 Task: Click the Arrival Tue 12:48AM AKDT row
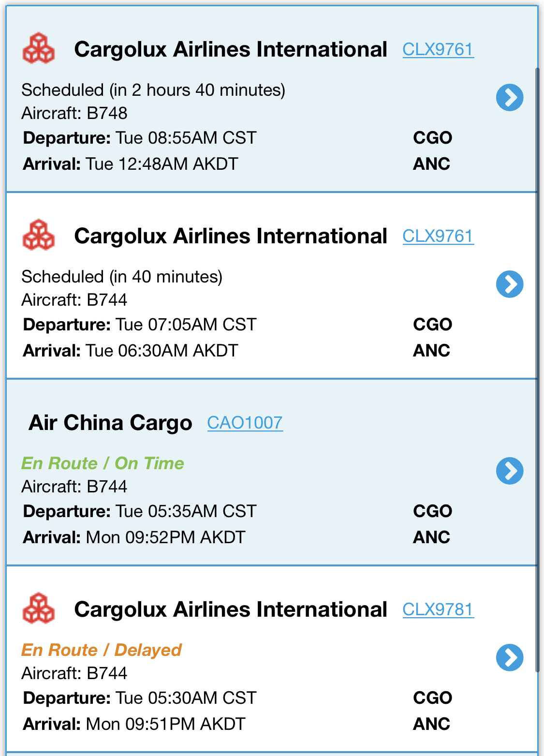(131, 164)
